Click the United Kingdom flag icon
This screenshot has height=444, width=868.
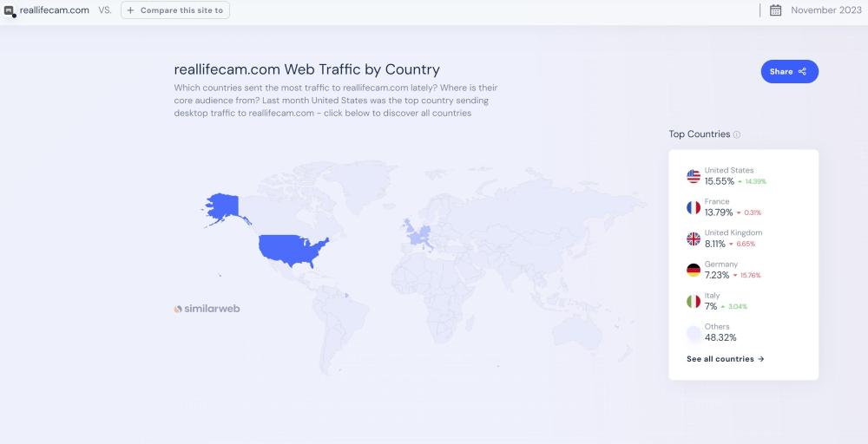pos(693,238)
